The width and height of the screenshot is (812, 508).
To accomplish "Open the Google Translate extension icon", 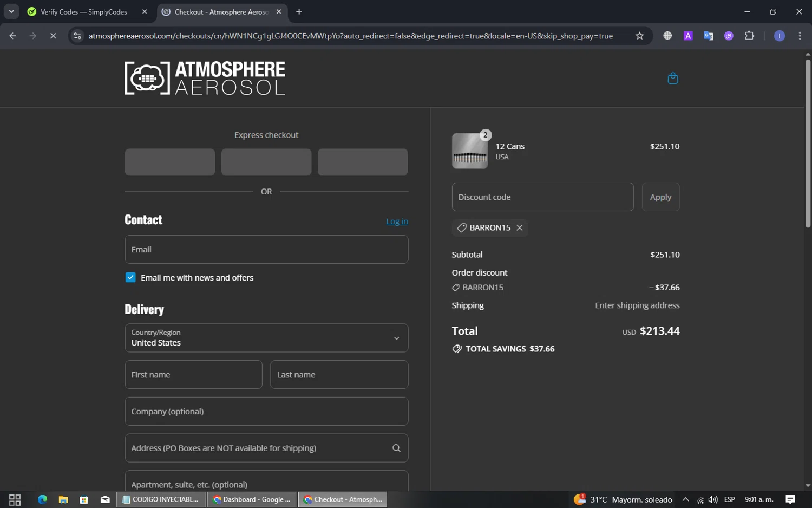I will tap(708, 36).
